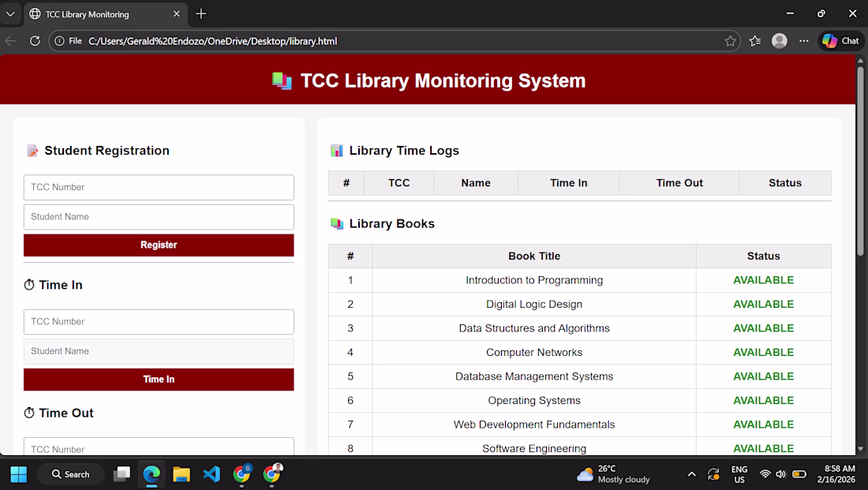
Task: Select Computer Networks book title
Action: (x=534, y=353)
